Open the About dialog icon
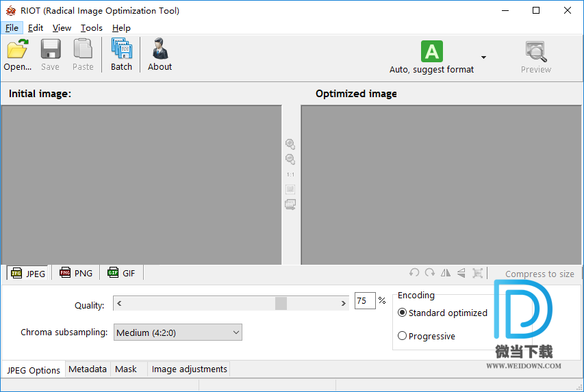The height and width of the screenshot is (392, 584). [160, 49]
